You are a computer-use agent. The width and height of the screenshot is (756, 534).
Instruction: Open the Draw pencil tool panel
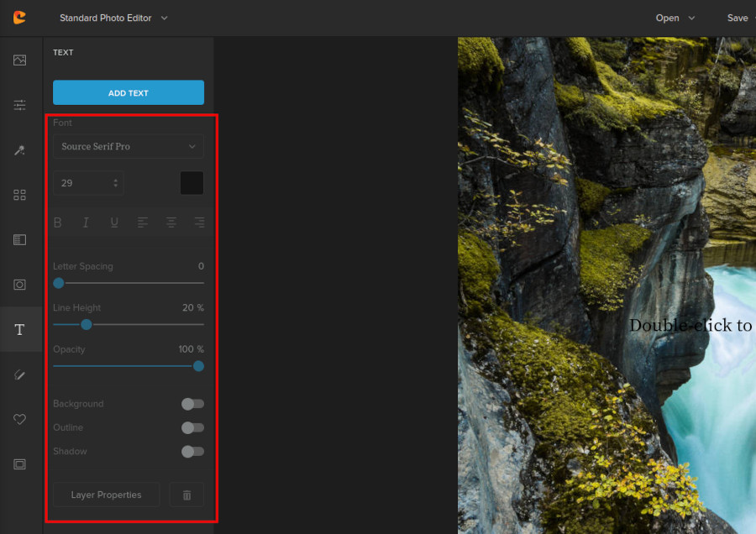coord(20,374)
